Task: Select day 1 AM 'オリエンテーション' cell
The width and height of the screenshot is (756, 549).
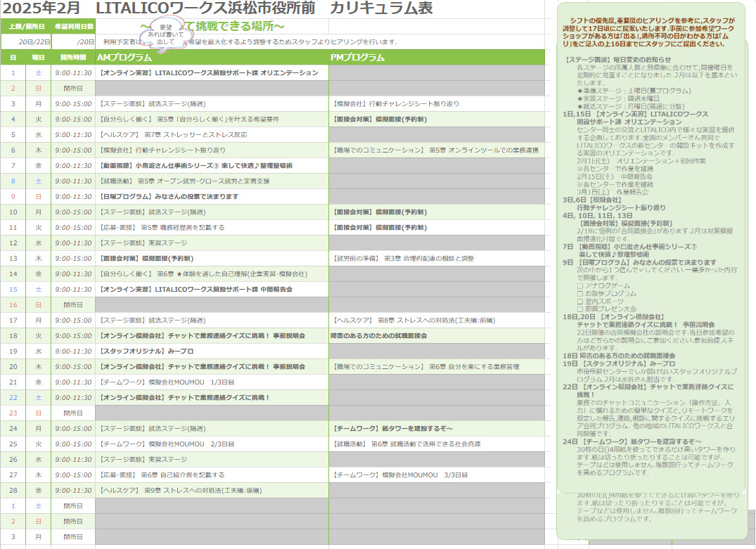Action: pyautogui.click(x=212, y=73)
